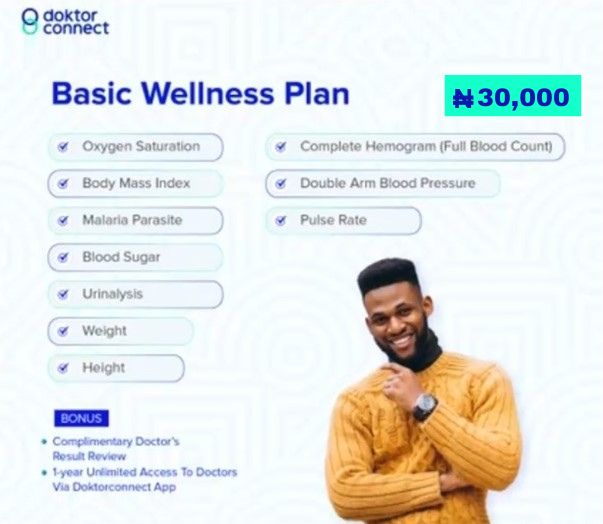Click the Pulse Rate checkmark icon
This screenshot has height=524, width=603.
[281, 220]
